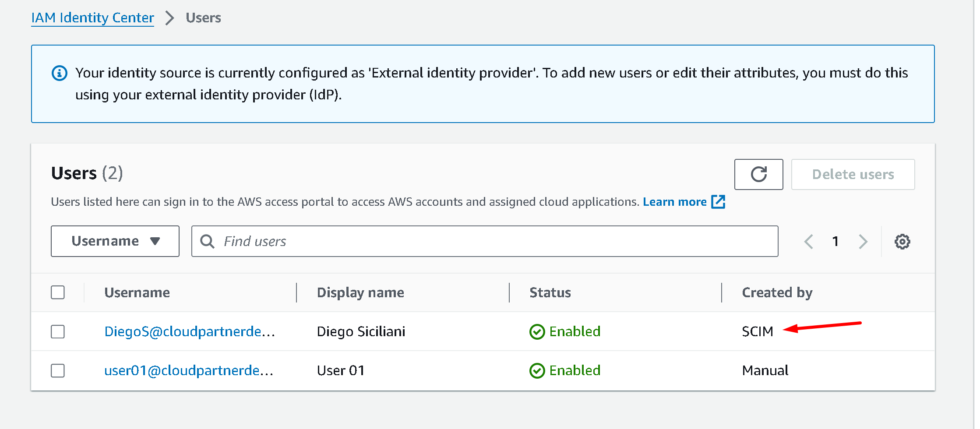
Task: Toggle the select all users checkbox
Action: coord(58,292)
